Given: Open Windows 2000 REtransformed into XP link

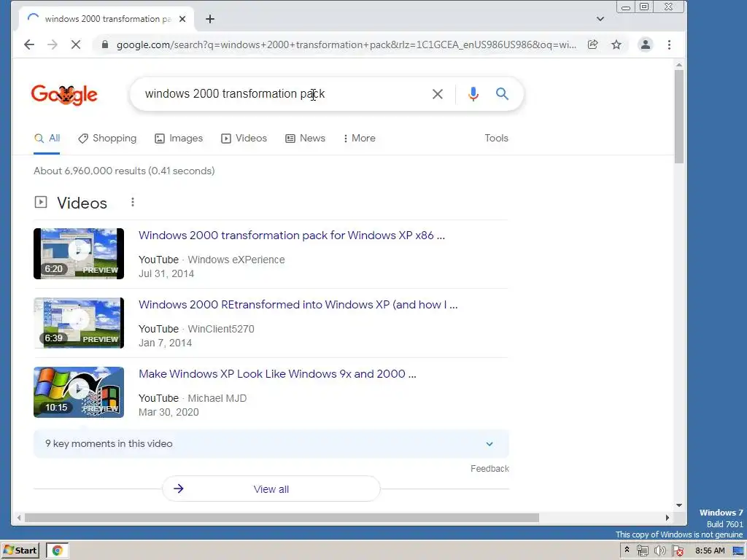Looking at the screenshot, I should click(x=298, y=305).
